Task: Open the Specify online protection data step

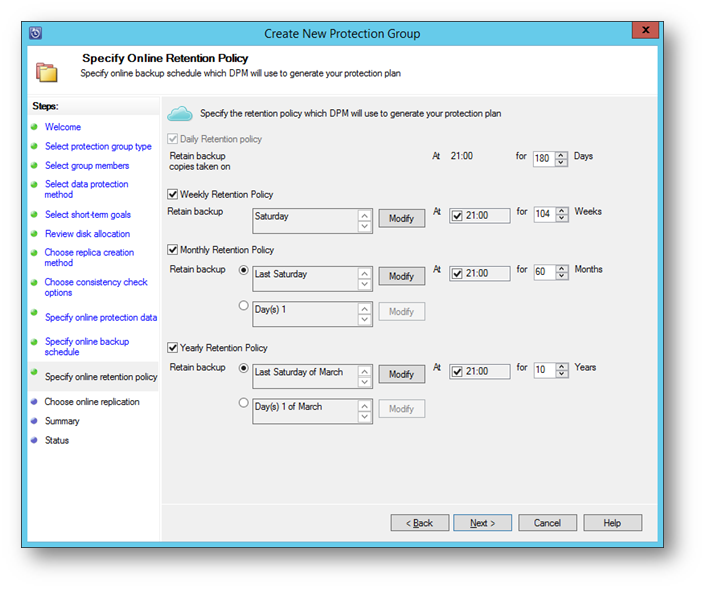Action: [101, 318]
